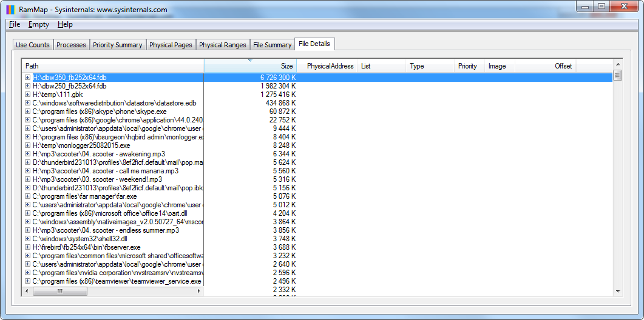Expand the H:\dbw250_fb252x64.fdb row
The width and height of the screenshot is (644, 320).
coord(27,85)
